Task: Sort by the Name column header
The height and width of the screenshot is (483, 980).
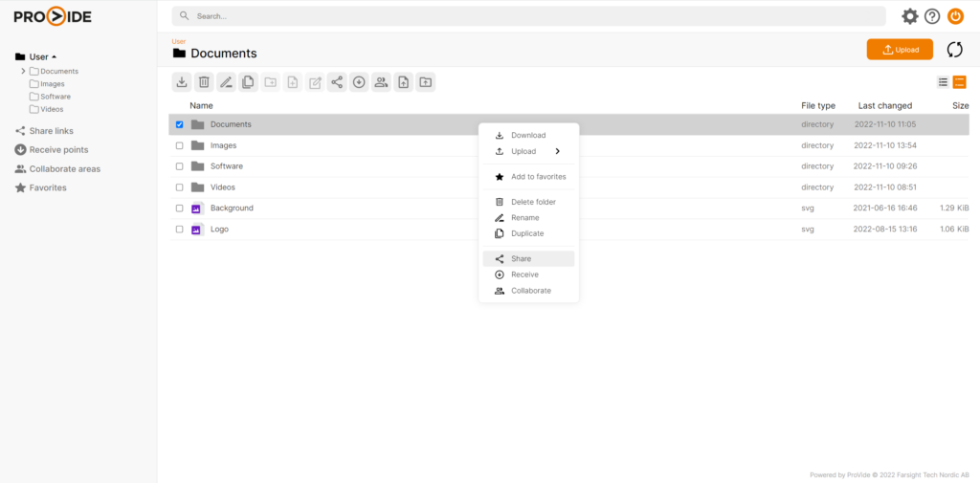Action: pos(201,105)
